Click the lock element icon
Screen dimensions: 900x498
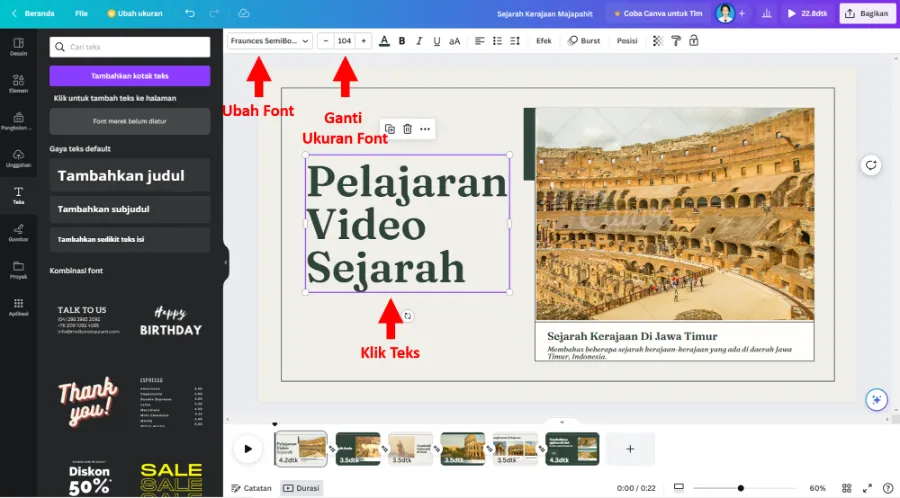(x=693, y=41)
